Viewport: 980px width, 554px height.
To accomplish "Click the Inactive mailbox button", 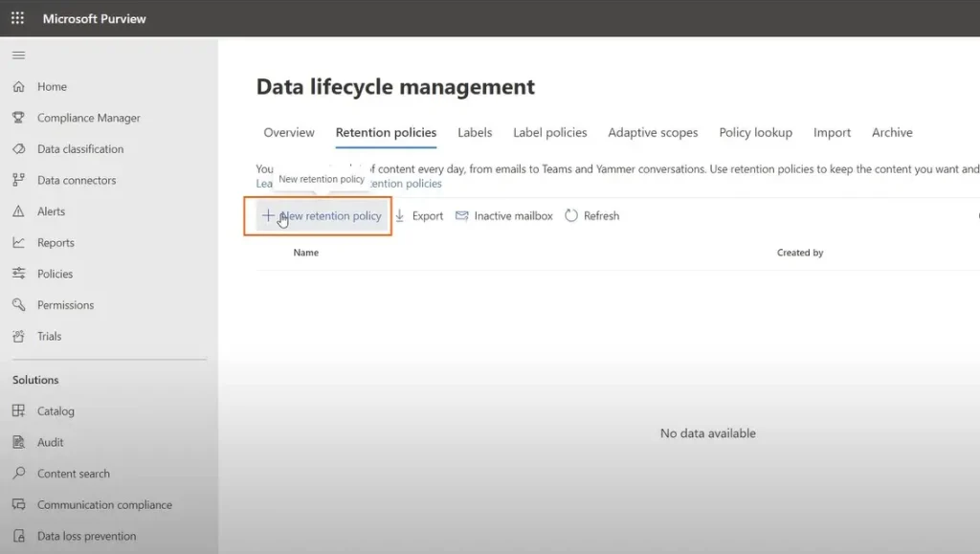I will tap(504, 216).
